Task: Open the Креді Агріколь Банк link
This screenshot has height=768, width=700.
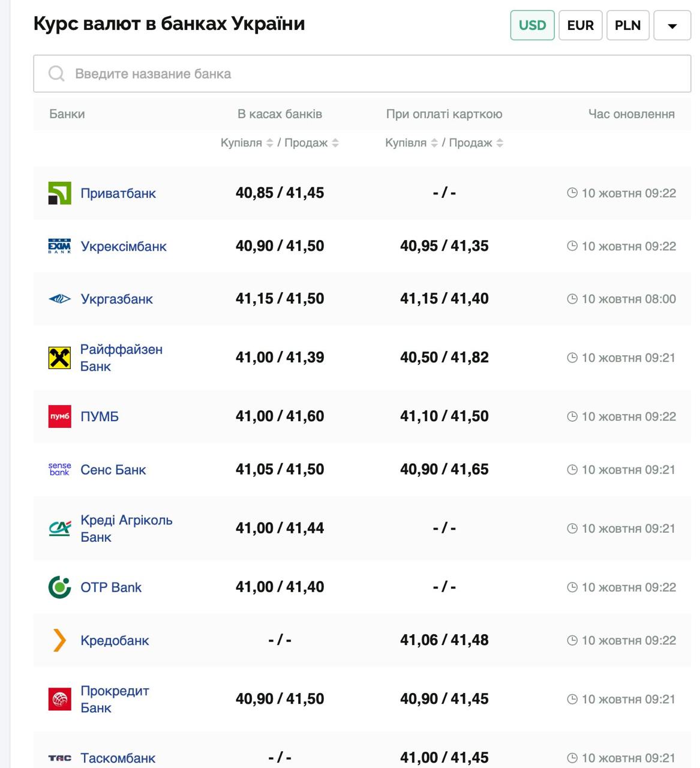Action: click(126, 528)
